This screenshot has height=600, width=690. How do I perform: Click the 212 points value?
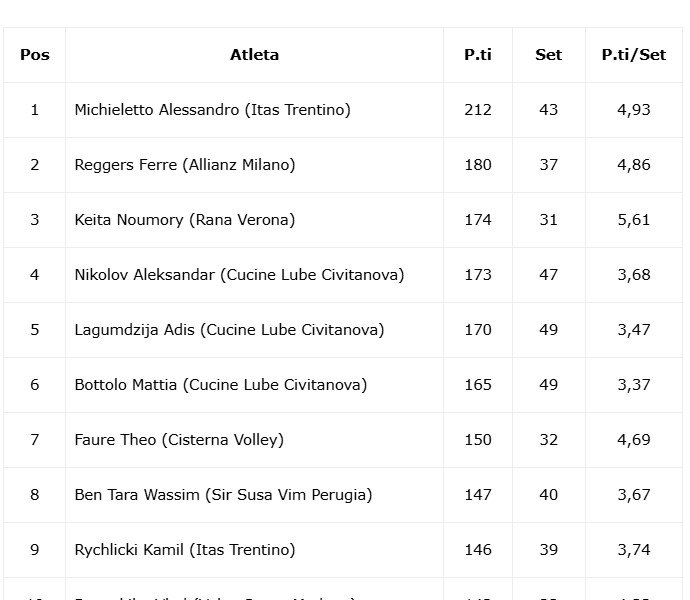478,110
